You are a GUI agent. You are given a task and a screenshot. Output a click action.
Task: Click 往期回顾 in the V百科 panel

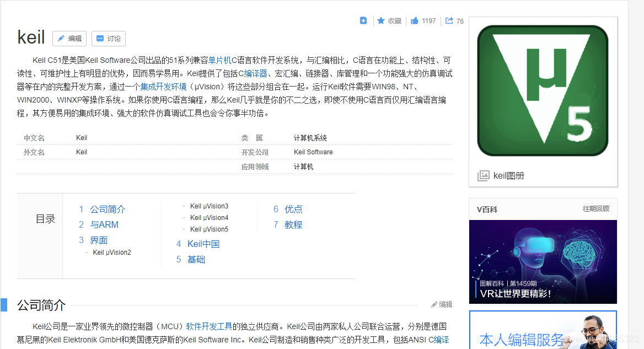coord(596,209)
